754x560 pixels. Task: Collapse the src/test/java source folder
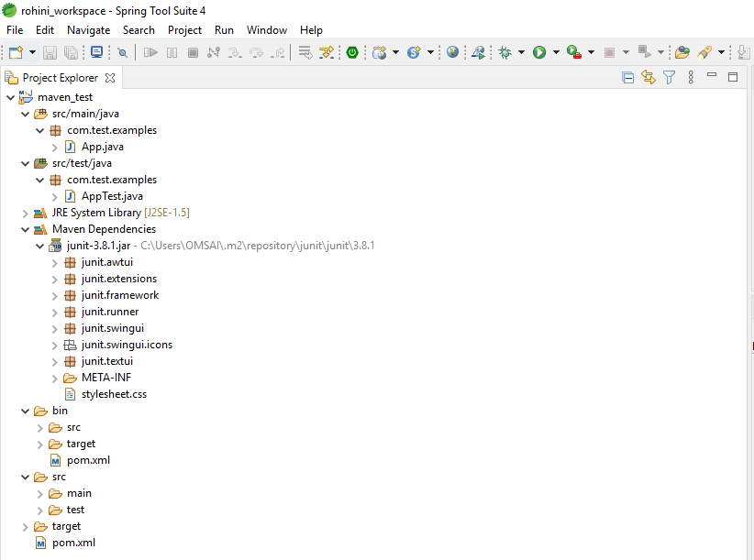(x=26, y=164)
